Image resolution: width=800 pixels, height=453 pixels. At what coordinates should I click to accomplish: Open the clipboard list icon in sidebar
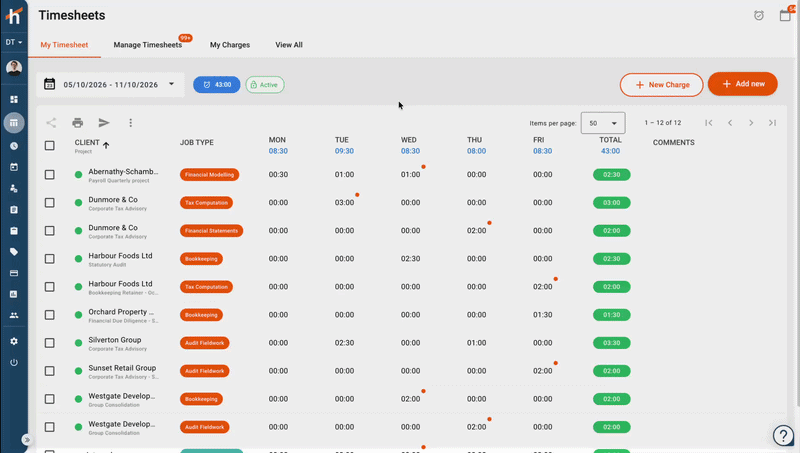(x=14, y=210)
